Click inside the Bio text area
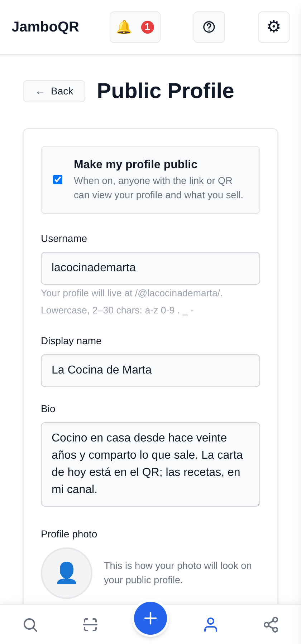 pyautogui.click(x=150, y=464)
